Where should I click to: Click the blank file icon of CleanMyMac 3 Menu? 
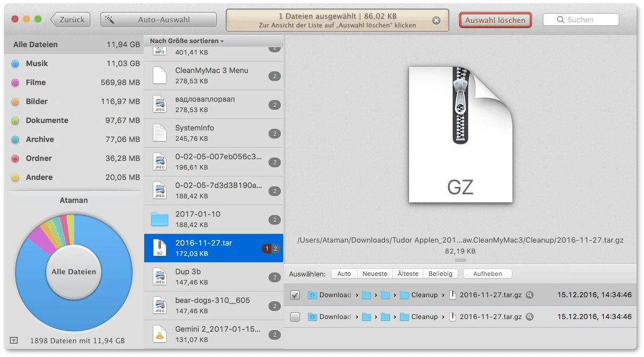(160, 75)
